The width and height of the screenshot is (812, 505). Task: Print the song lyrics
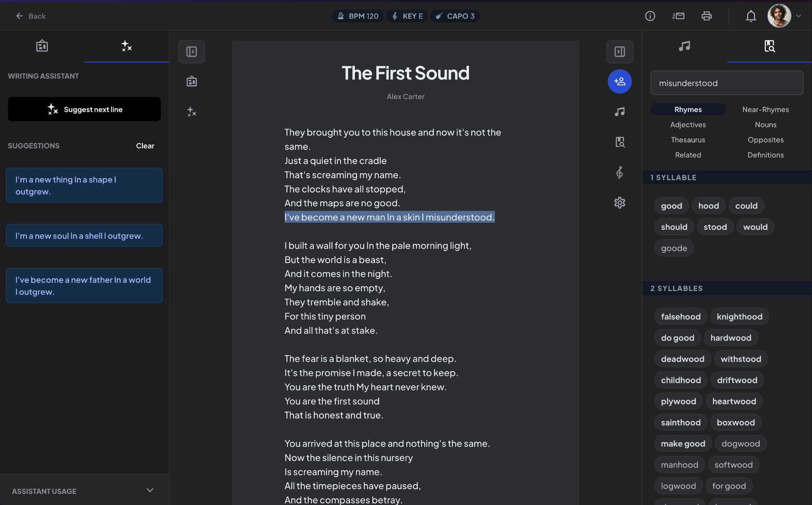(x=707, y=16)
